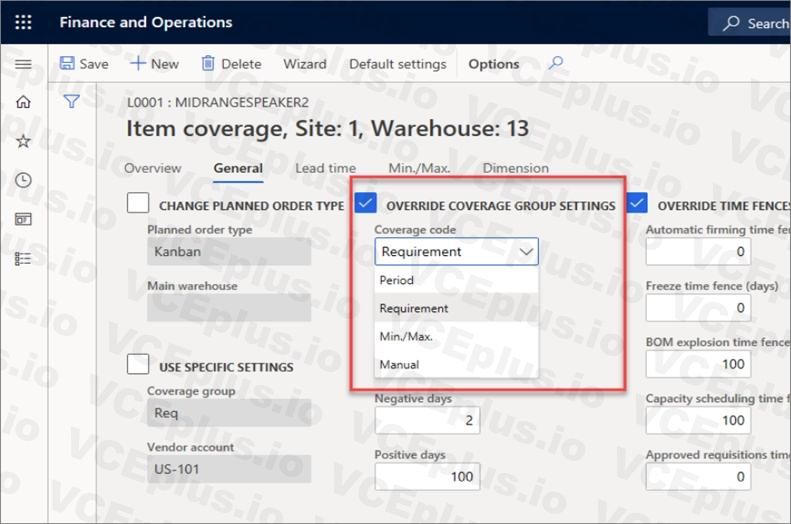
Task: Open the Options menu
Action: point(493,64)
